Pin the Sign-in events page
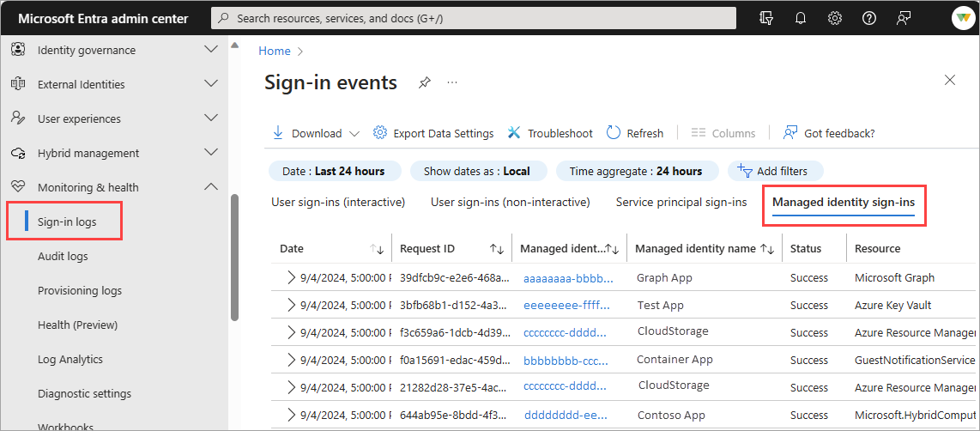The height and width of the screenshot is (431, 980). pyautogui.click(x=425, y=82)
